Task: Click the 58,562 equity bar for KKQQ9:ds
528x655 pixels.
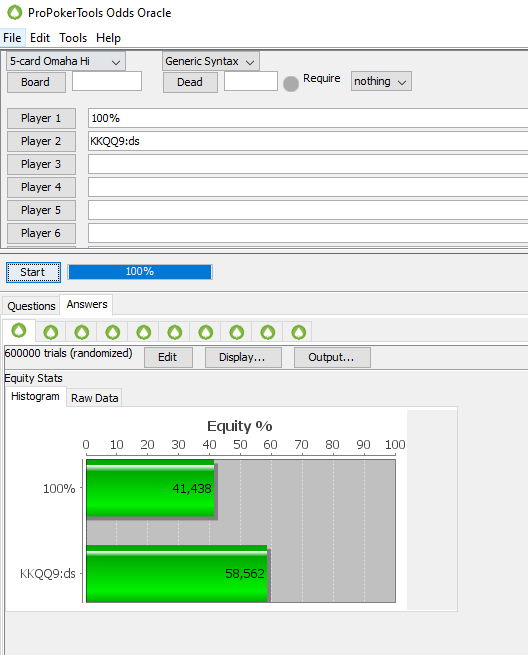Action: pyautogui.click(x=177, y=574)
